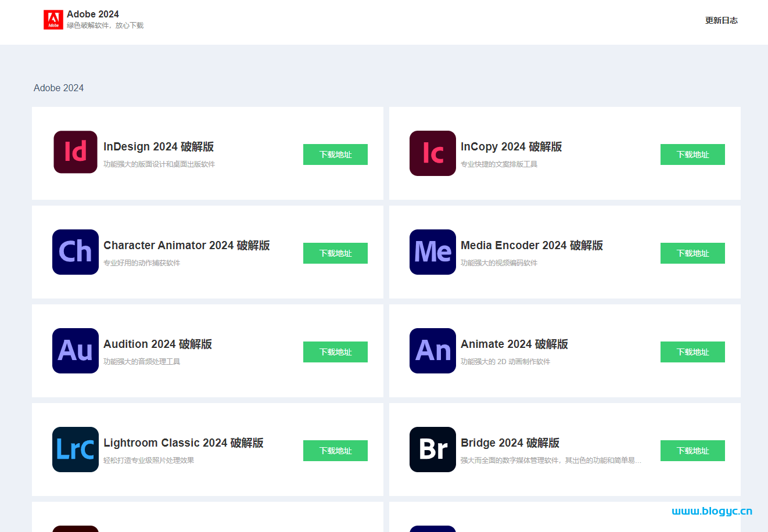Click the Adobe logo in header
This screenshot has height=532, width=768.
click(x=53, y=20)
